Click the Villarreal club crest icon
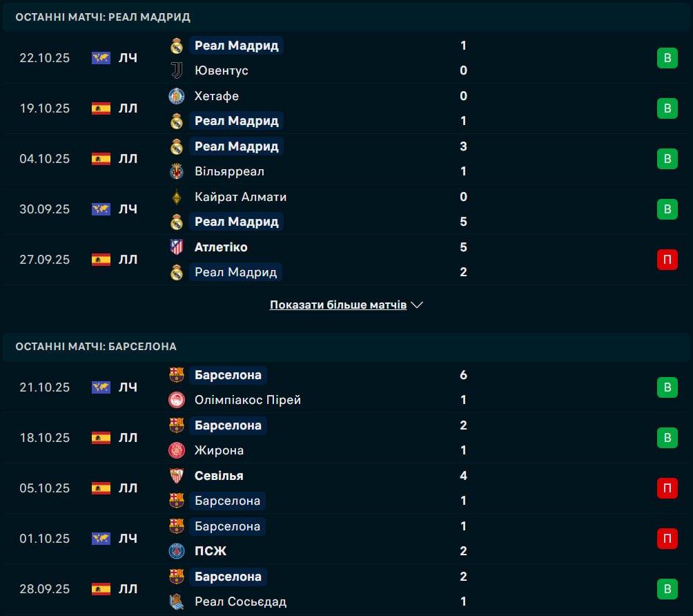Image resolution: width=693 pixels, height=616 pixels. pyautogui.click(x=177, y=171)
